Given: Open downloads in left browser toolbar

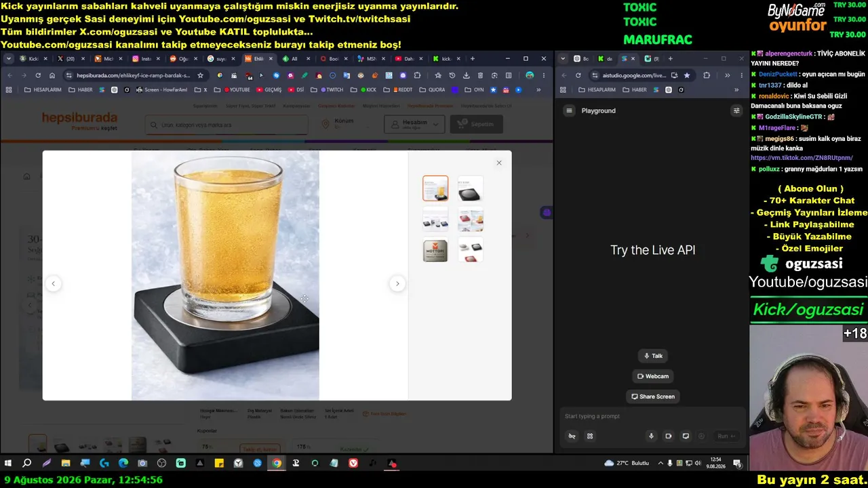Looking at the screenshot, I should [x=466, y=75].
